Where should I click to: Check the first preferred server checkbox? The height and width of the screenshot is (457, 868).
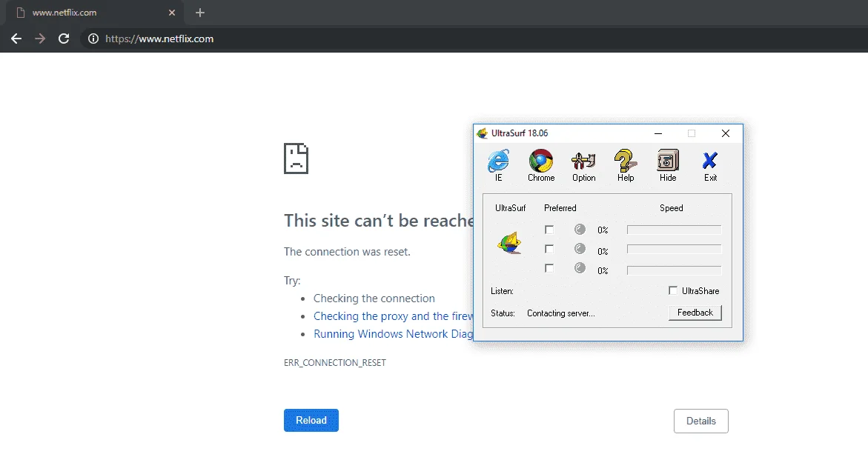(549, 230)
